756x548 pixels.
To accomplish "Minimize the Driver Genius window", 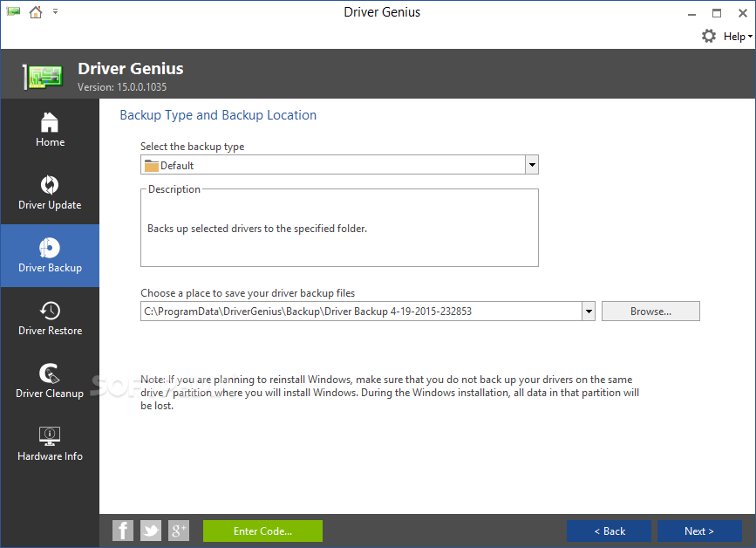I will 691,13.
